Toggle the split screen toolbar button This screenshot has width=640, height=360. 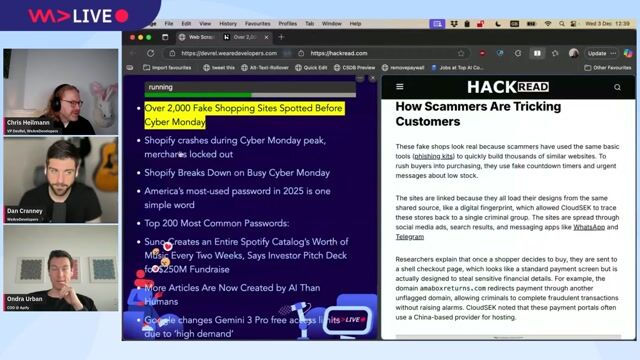point(537,53)
